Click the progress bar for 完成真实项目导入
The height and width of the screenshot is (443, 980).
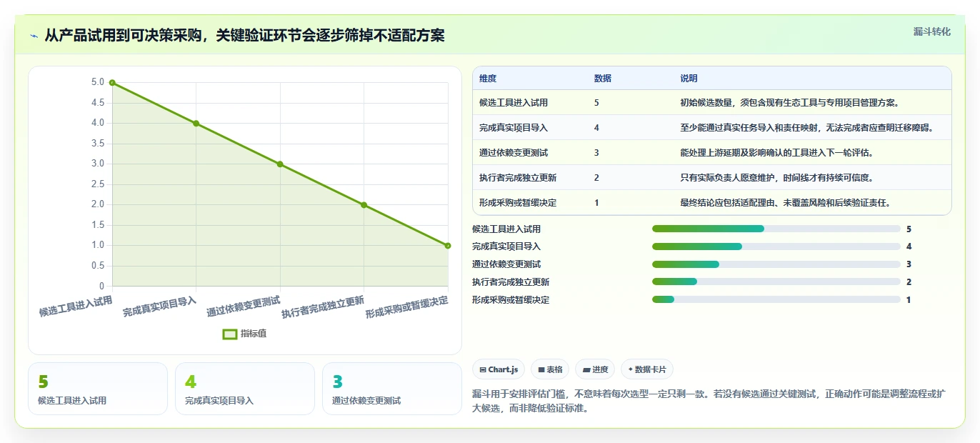[x=776, y=247]
